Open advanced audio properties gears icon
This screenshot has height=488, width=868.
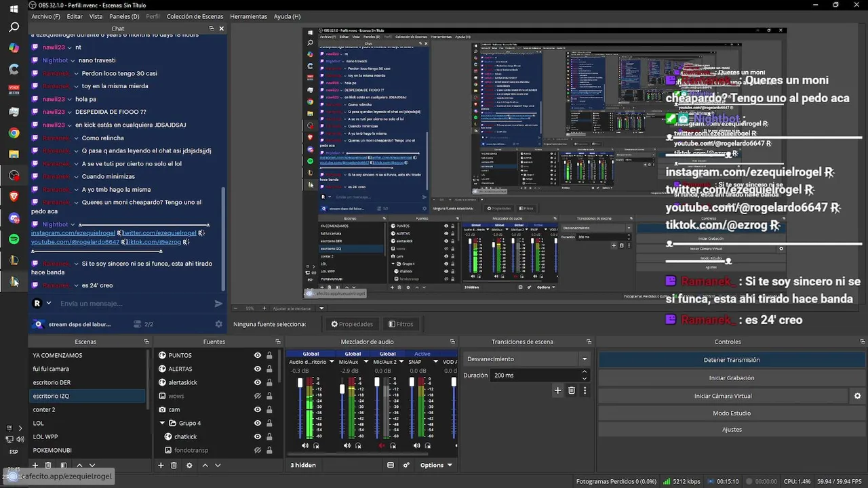(x=406, y=466)
